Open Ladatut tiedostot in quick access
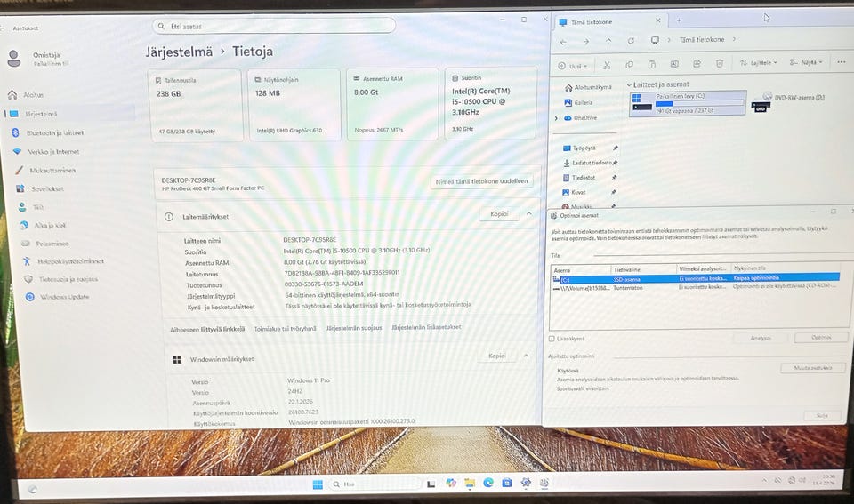 [588, 163]
